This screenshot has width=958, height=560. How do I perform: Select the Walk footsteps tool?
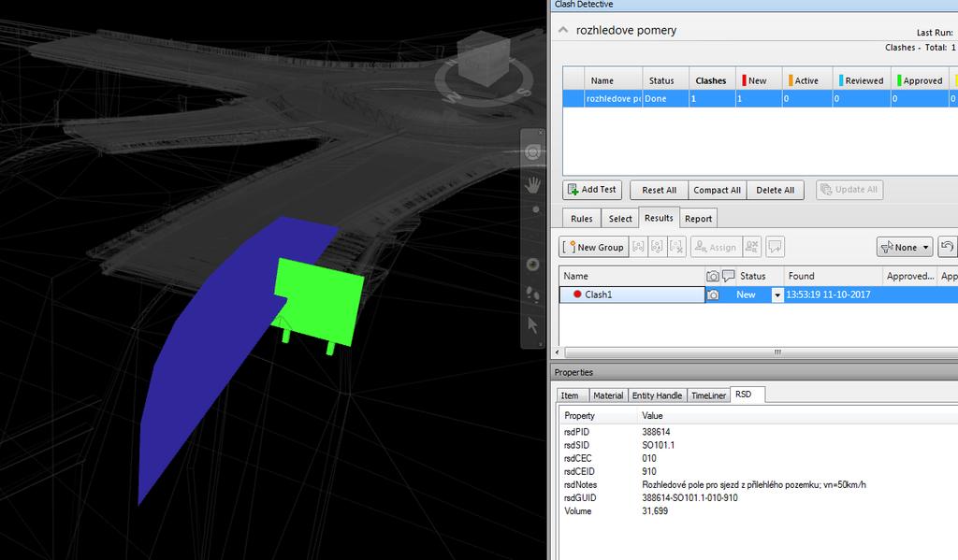click(532, 294)
